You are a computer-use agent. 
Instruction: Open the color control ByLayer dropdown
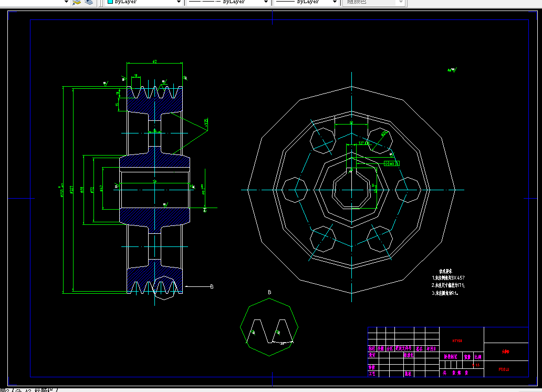pos(179,2)
